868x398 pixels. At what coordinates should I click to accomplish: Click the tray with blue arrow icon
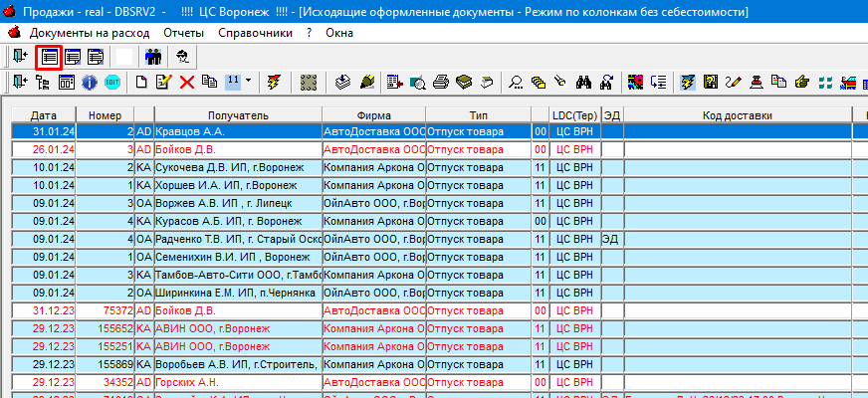[343, 82]
